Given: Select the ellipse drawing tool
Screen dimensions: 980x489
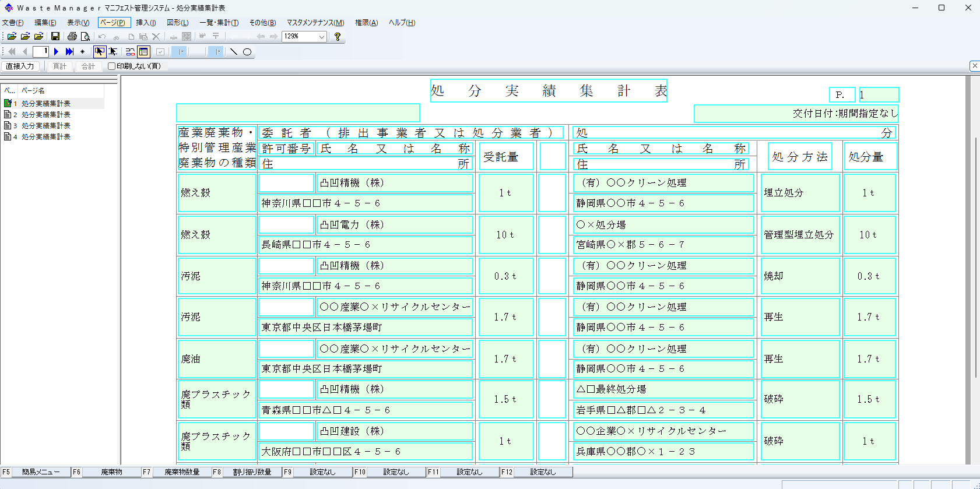Looking at the screenshot, I should click(247, 52).
